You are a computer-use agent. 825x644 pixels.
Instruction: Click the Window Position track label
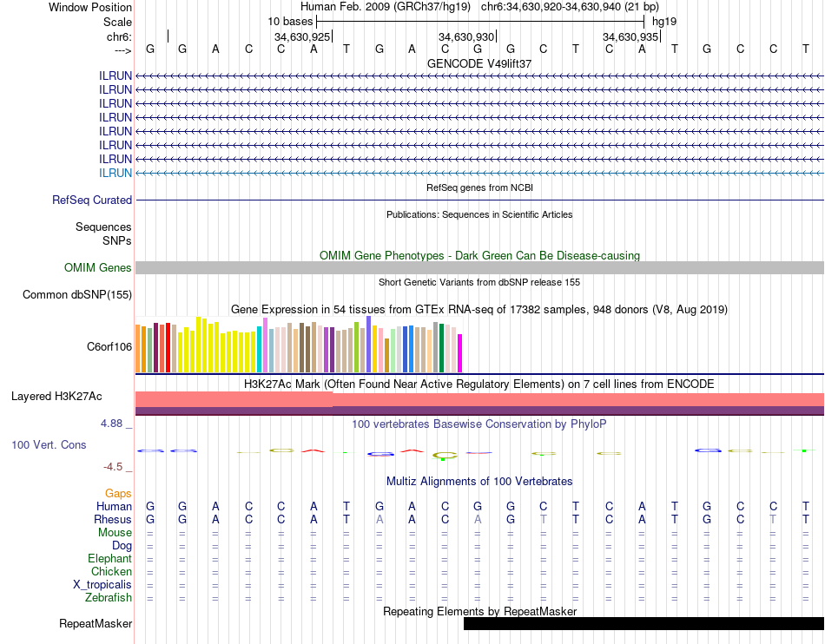90,7
